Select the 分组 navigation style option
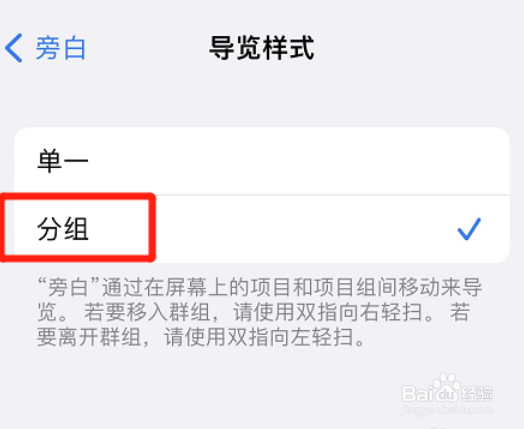 (x=262, y=229)
